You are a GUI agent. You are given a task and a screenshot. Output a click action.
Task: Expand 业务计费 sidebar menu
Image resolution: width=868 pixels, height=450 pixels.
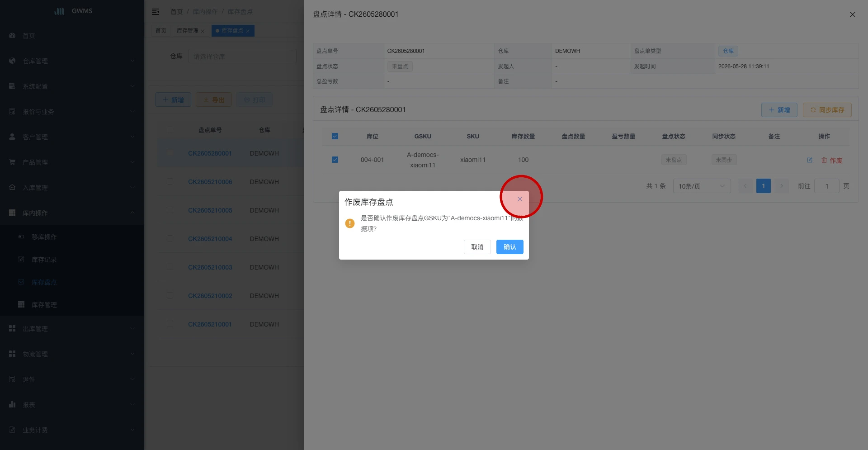coord(72,430)
